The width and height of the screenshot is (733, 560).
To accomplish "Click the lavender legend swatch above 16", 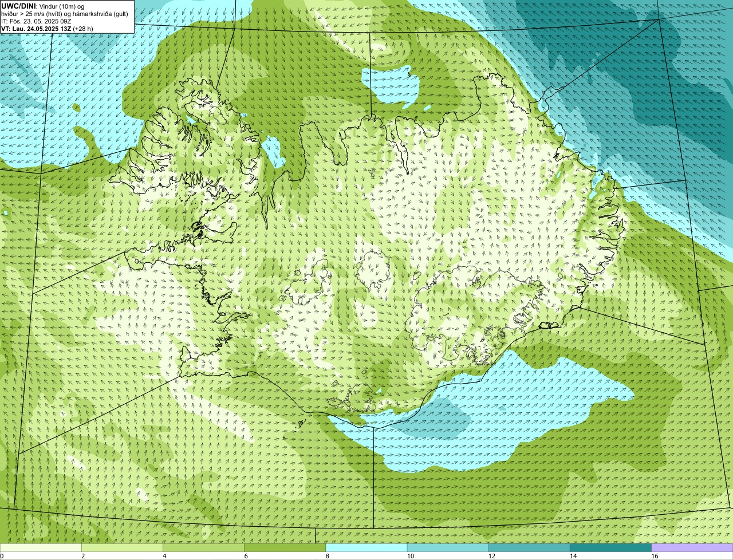I will coord(692,548).
